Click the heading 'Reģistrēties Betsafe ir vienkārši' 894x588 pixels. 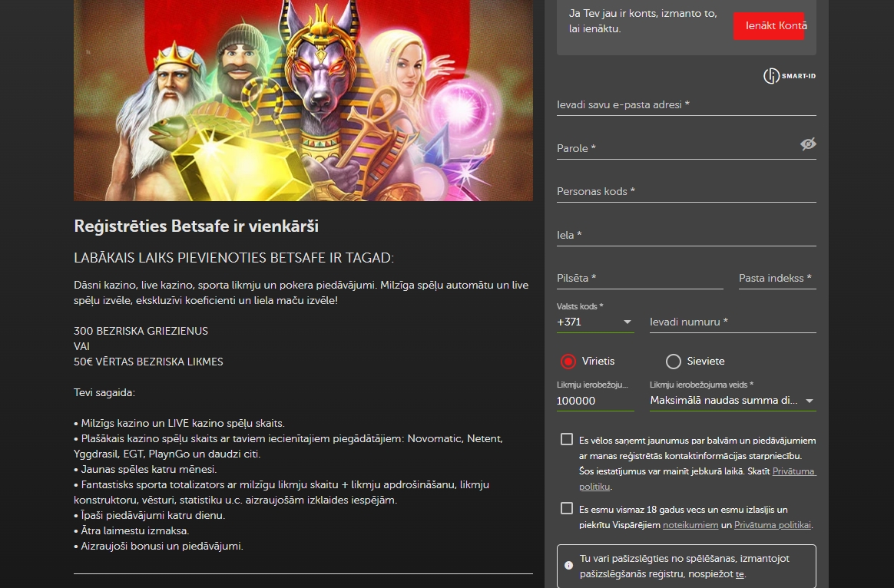point(196,226)
